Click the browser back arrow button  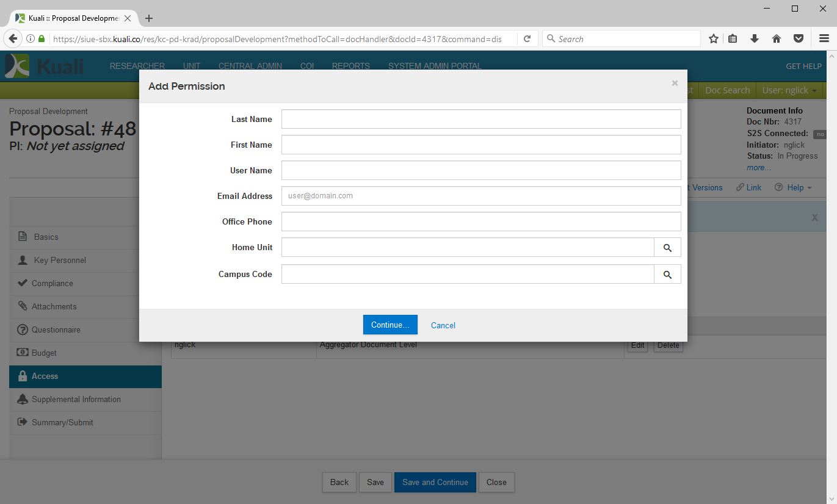pyautogui.click(x=12, y=39)
